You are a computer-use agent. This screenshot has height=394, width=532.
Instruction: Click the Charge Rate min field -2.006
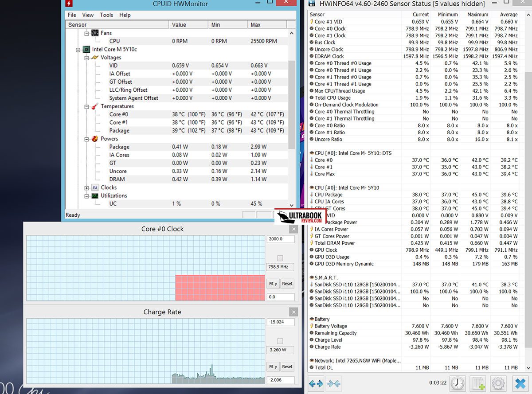point(281,380)
